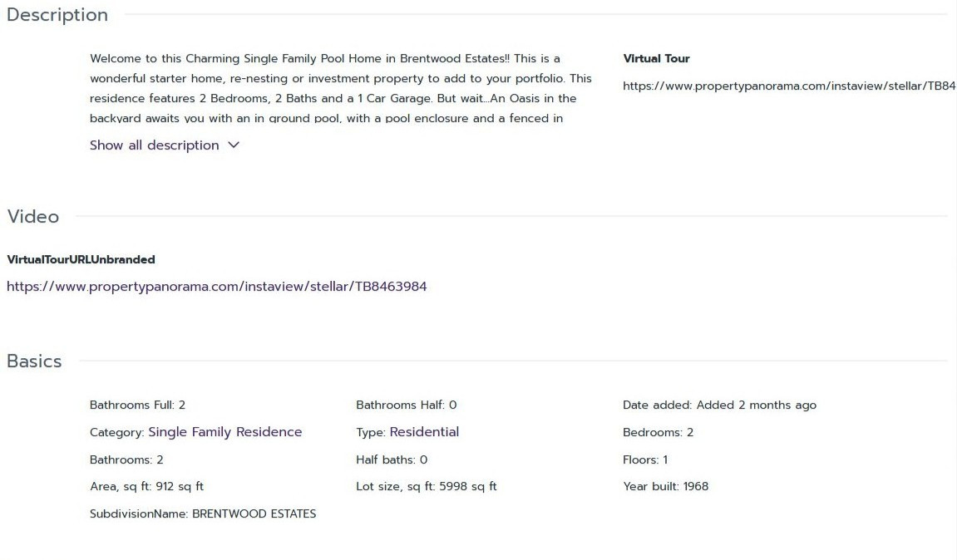Click the Floors: 1 entry

[645, 459]
